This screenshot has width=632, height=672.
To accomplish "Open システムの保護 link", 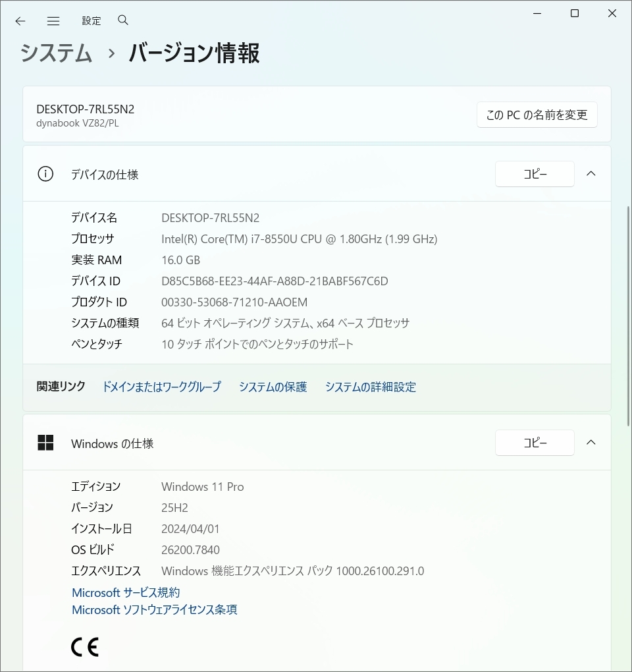I will [x=273, y=387].
